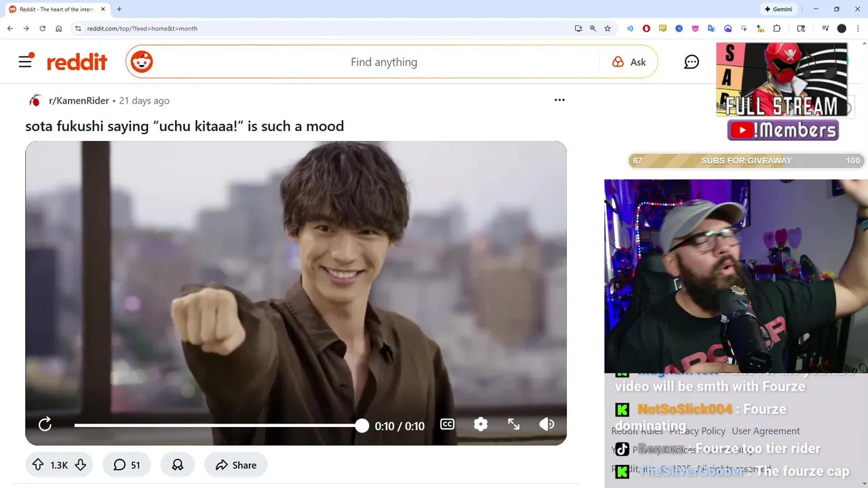868x488 pixels.
Task: Click the red adblock extension icon
Action: click(646, 28)
